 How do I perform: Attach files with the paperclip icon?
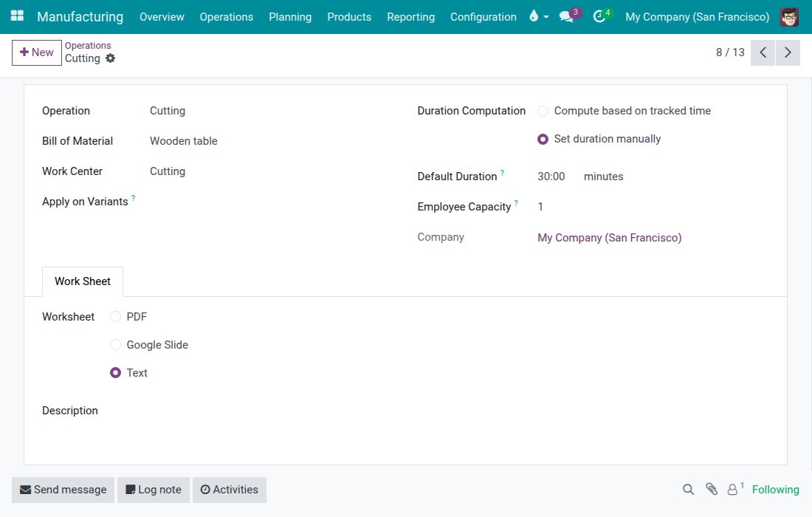[x=712, y=489]
